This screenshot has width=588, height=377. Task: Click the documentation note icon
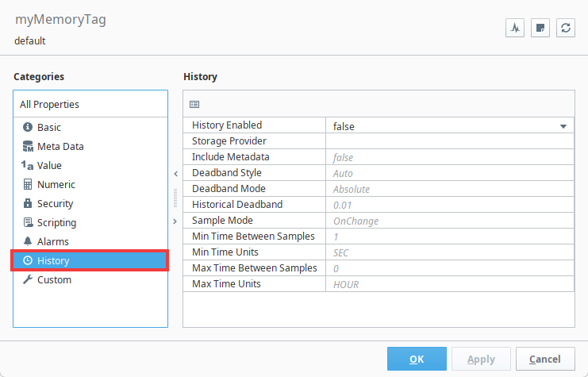pos(540,28)
